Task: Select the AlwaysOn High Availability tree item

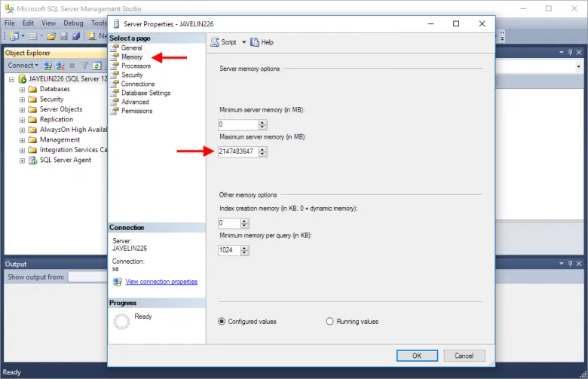Action: 74,130
